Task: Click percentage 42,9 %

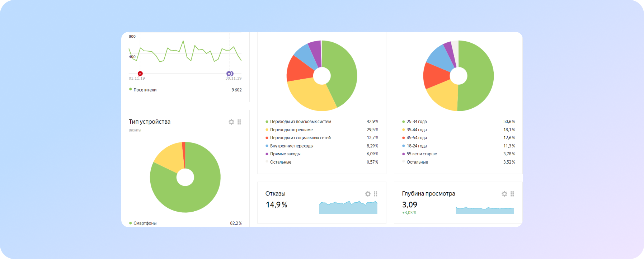Action: pyautogui.click(x=372, y=122)
